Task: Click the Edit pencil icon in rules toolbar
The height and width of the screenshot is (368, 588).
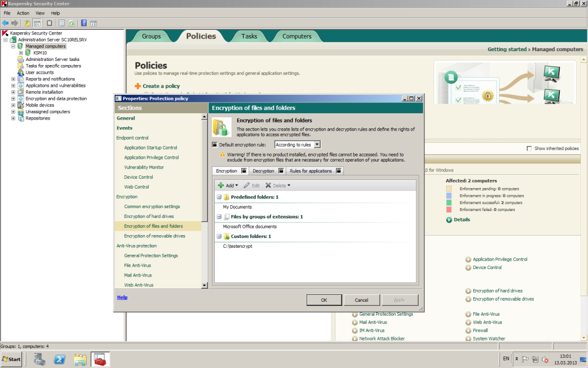Action: click(x=246, y=186)
